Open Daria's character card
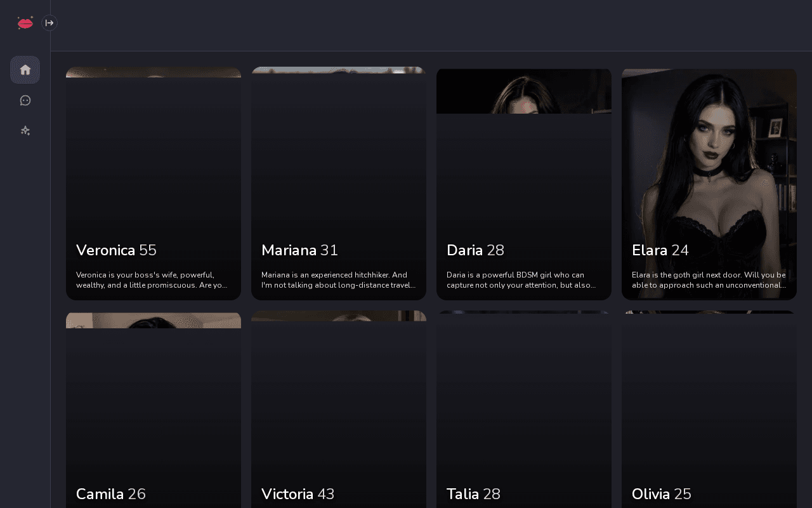The height and width of the screenshot is (508, 812). point(524,184)
